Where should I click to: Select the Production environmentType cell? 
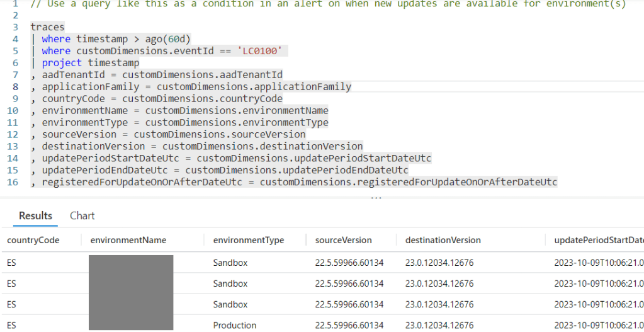pyautogui.click(x=234, y=325)
